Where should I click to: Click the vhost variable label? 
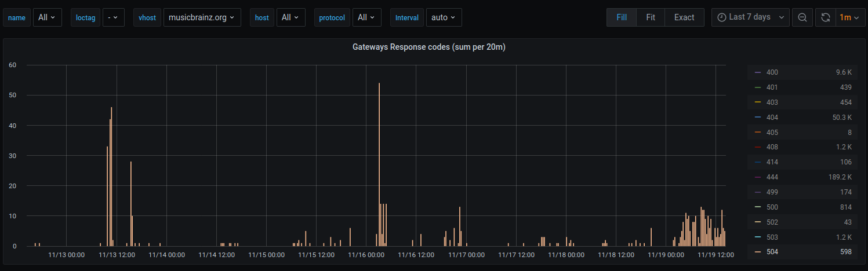pos(147,17)
